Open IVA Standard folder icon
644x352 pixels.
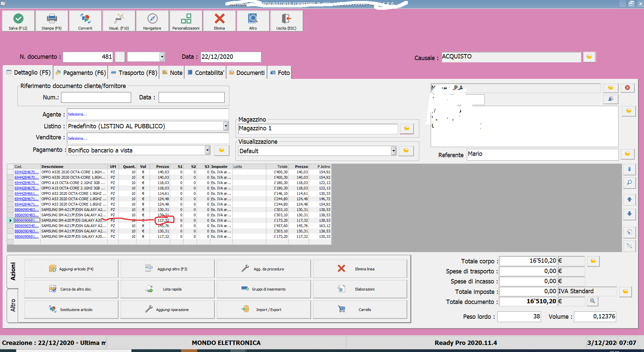click(x=626, y=292)
